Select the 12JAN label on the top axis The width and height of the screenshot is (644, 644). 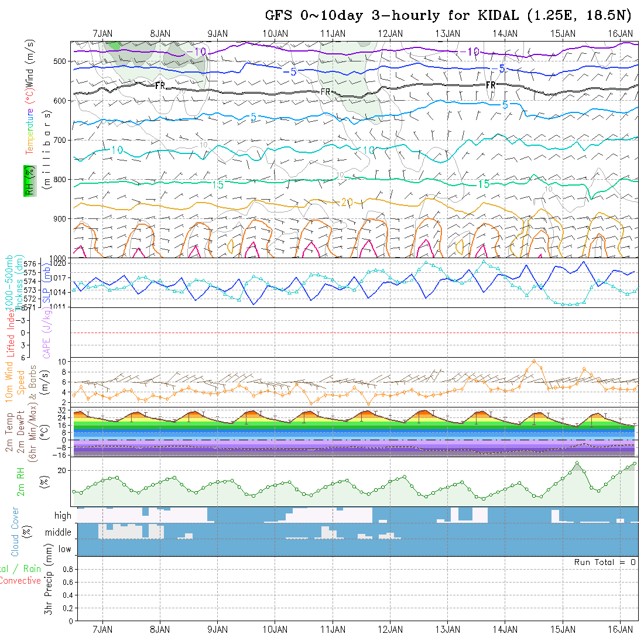(390, 33)
